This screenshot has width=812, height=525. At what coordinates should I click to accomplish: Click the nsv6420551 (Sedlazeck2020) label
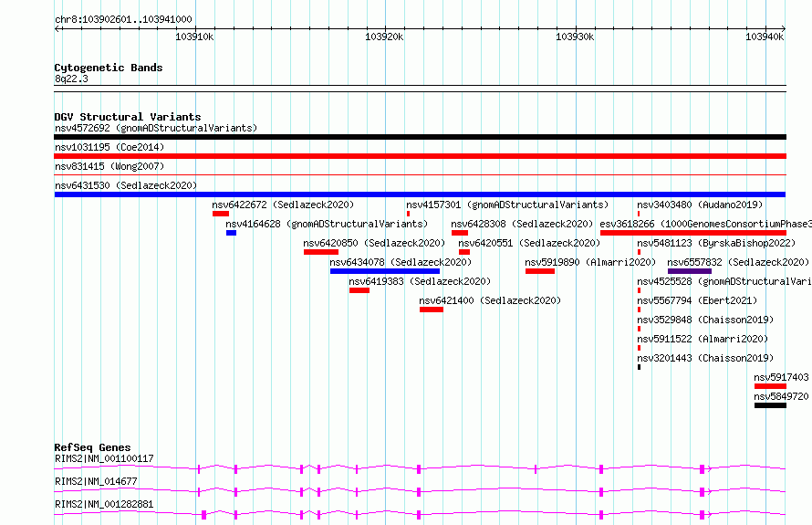pos(529,243)
